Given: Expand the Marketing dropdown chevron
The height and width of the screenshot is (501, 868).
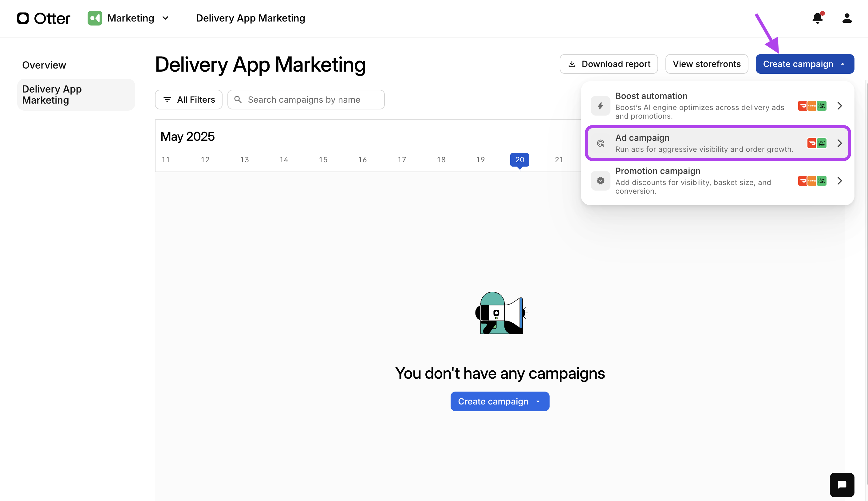Looking at the screenshot, I should 165,18.
